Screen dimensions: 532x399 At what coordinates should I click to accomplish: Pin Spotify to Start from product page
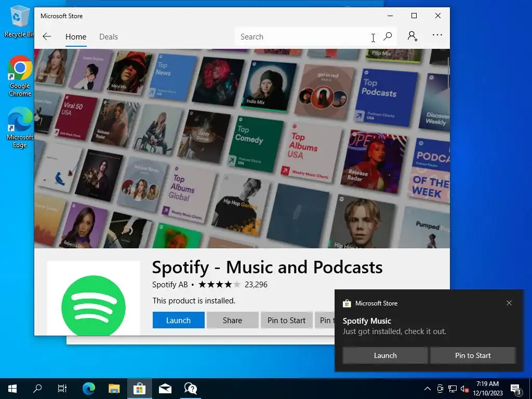click(286, 320)
